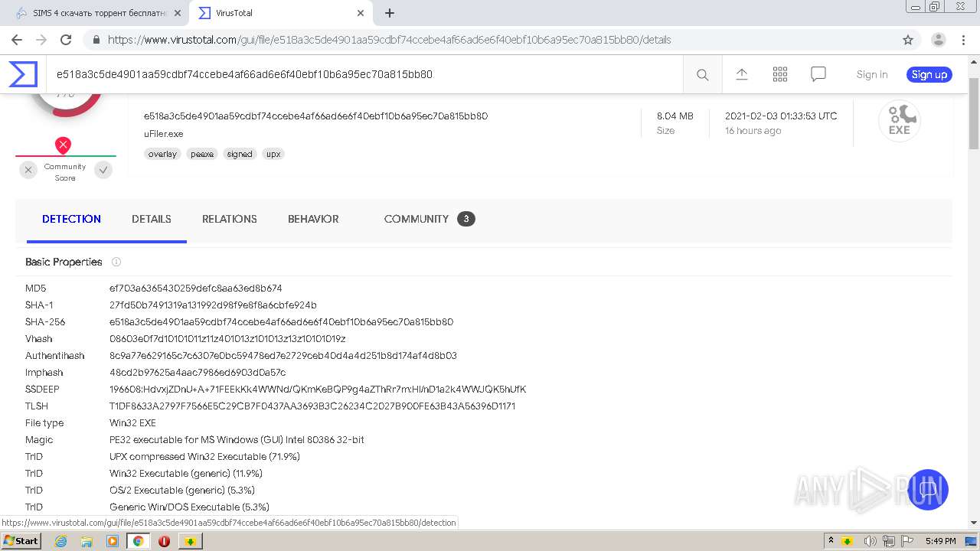The width and height of the screenshot is (980, 551).
Task: Show hidden tray icons arrow
Action: [831, 541]
